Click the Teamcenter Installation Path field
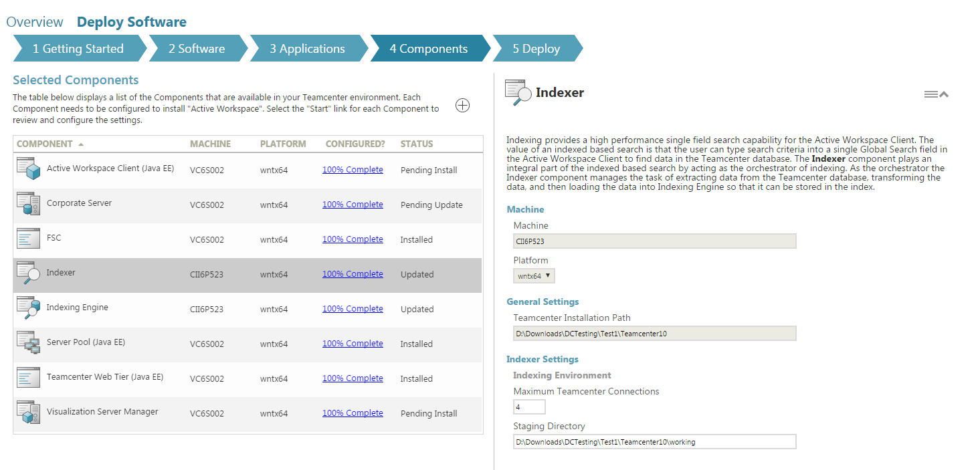Screen dimensions: 980x470 pyautogui.click(x=655, y=333)
